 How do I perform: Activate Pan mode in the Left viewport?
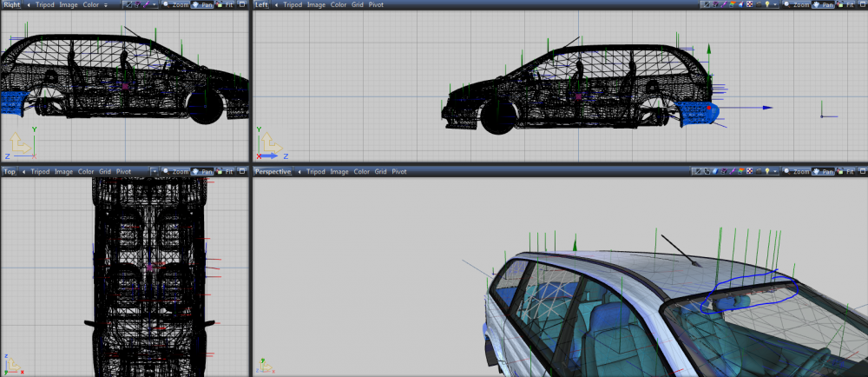pos(821,4)
